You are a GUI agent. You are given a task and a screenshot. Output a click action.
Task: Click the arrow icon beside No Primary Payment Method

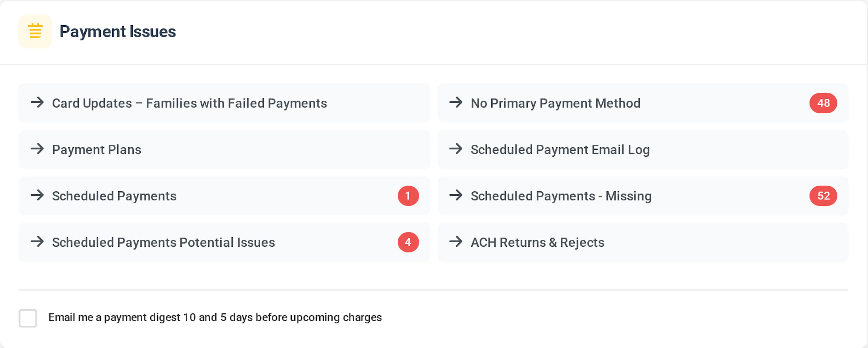pyautogui.click(x=456, y=103)
